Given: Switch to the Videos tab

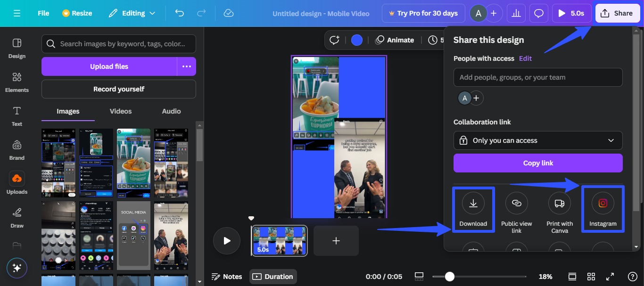Looking at the screenshot, I should coord(120,111).
